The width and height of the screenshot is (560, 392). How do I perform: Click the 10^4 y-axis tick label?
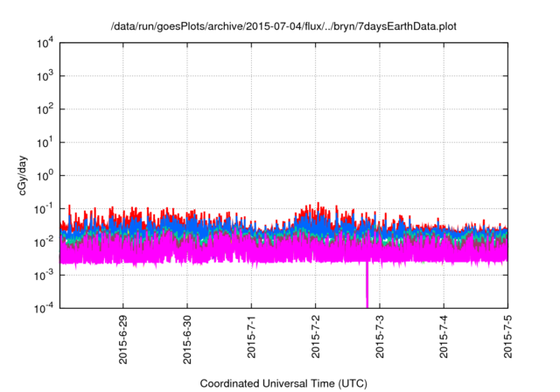45,43
